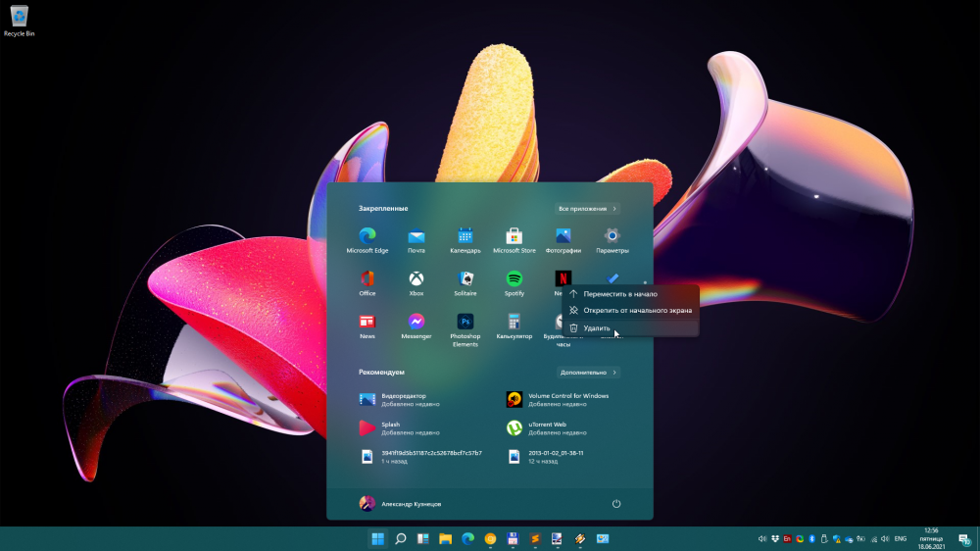
Task: Expand the Все приложения list
Action: tap(587, 209)
